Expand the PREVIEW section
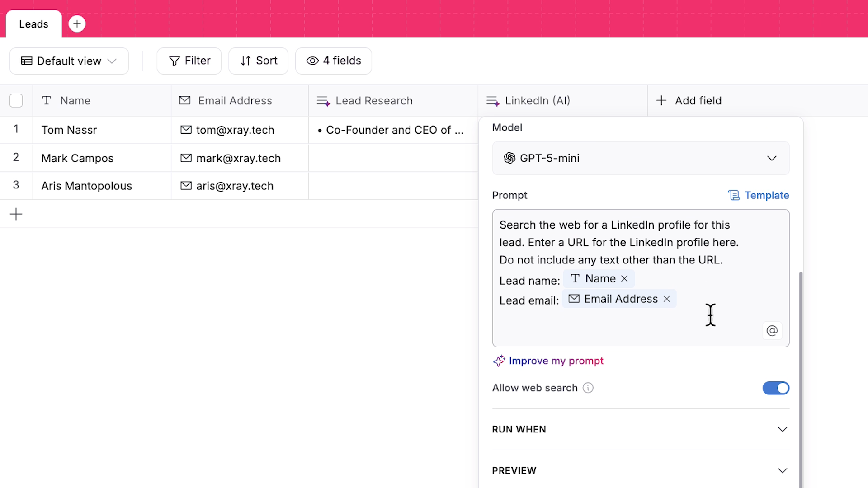Viewport: 868px width, 488px height. point(783,470)
